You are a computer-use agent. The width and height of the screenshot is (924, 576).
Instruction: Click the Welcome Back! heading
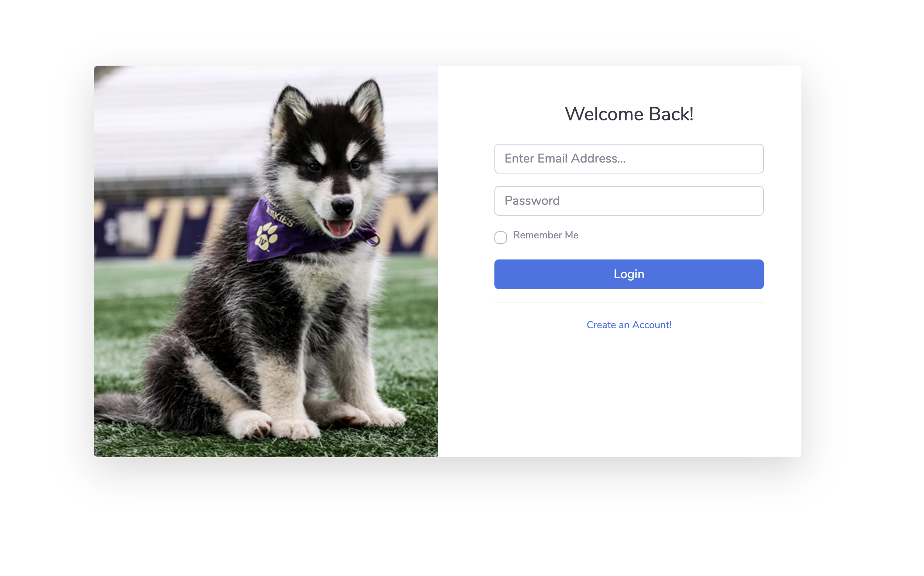click(x=629, y=114)
